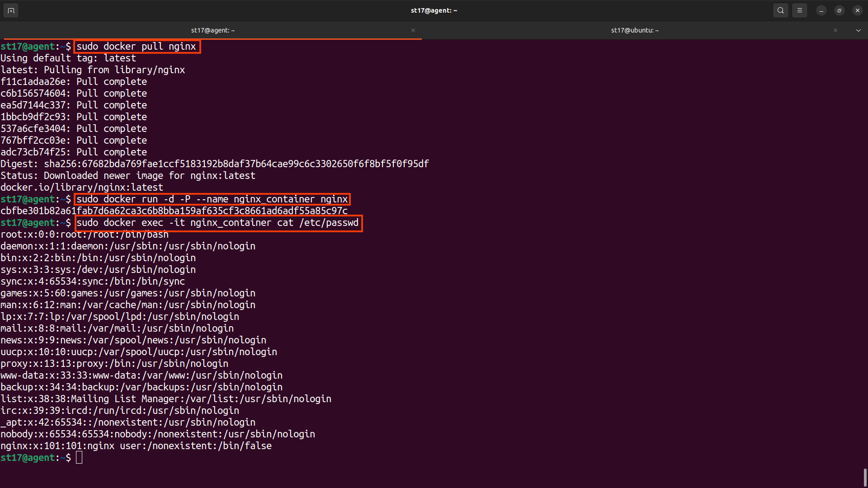Click the '1bbcb9df2c93: Pull complete' line

click(x=74, y=117)
